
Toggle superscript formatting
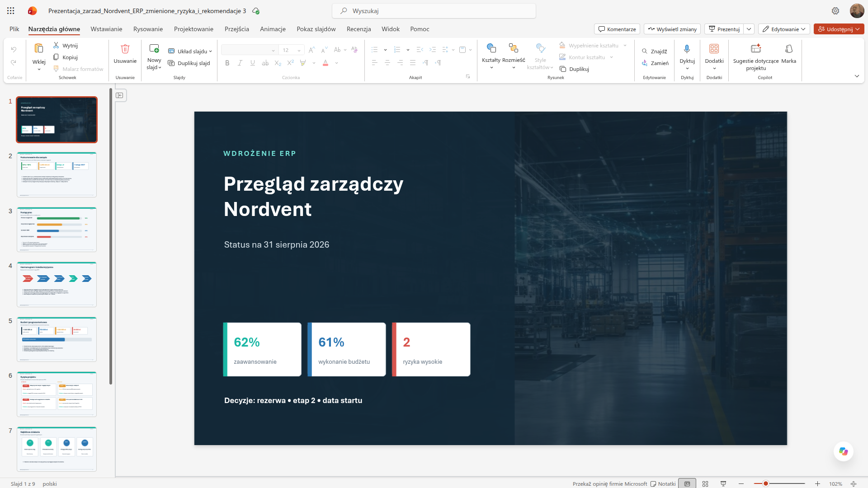click(291, 63)
